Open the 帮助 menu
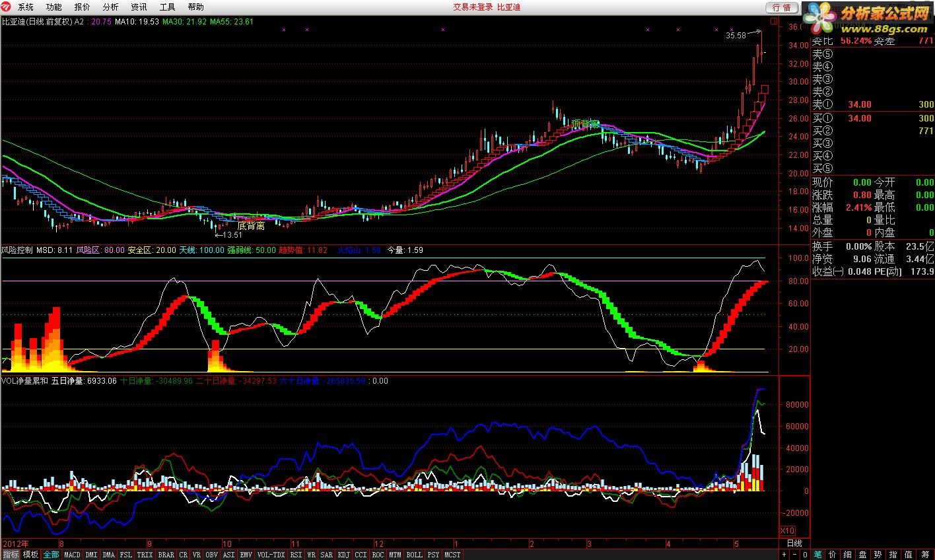This screenshot has width=935, height=560. 196,7
